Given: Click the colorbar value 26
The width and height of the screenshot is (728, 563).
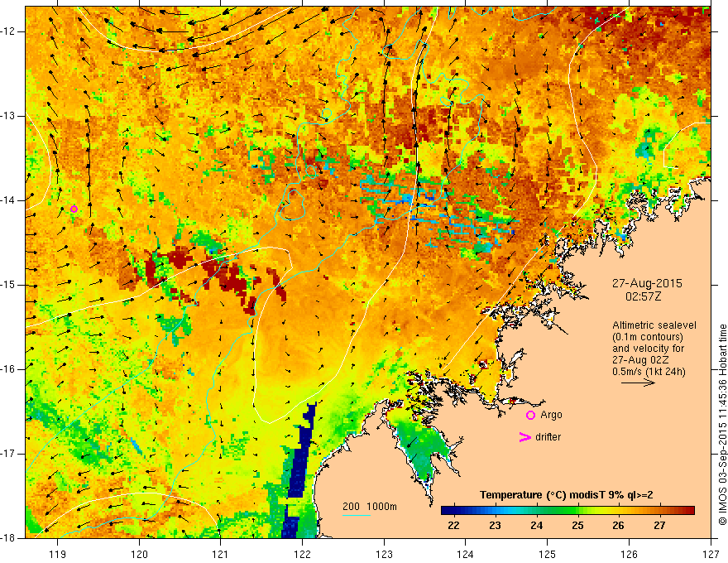Looking at the screenshot, I should (x=619, y=526).
